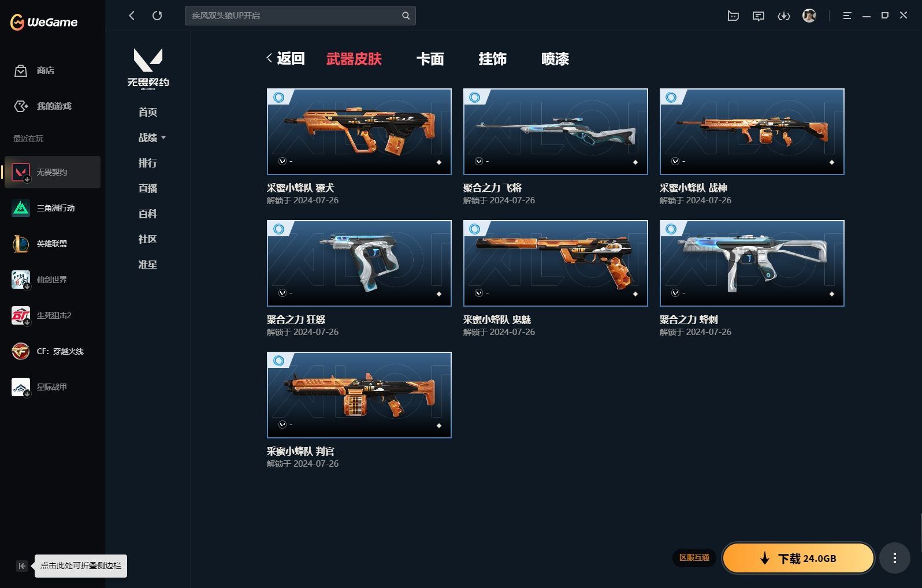
Task: Open the WeGame store (商店) icon
Action: tap(21, 70)
